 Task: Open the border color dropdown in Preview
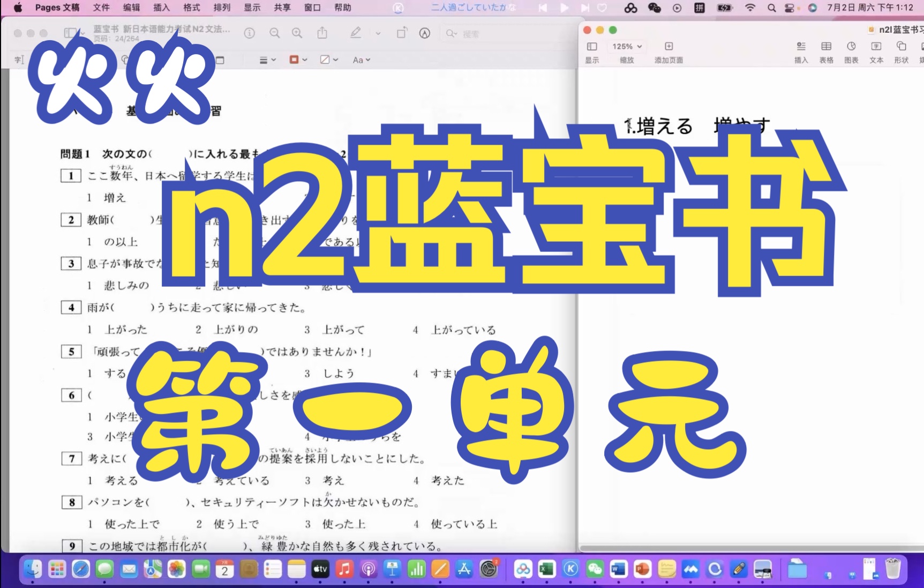pyautogui.click(x=298, y=60)
